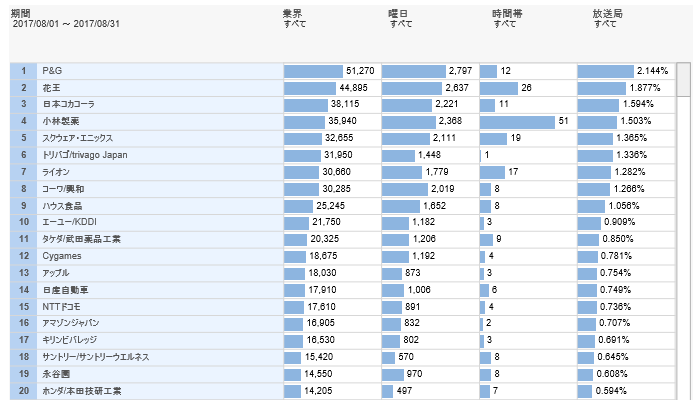Select the Cygames row
This screenshot has height=400, width=698.
[x=62, y=256]
